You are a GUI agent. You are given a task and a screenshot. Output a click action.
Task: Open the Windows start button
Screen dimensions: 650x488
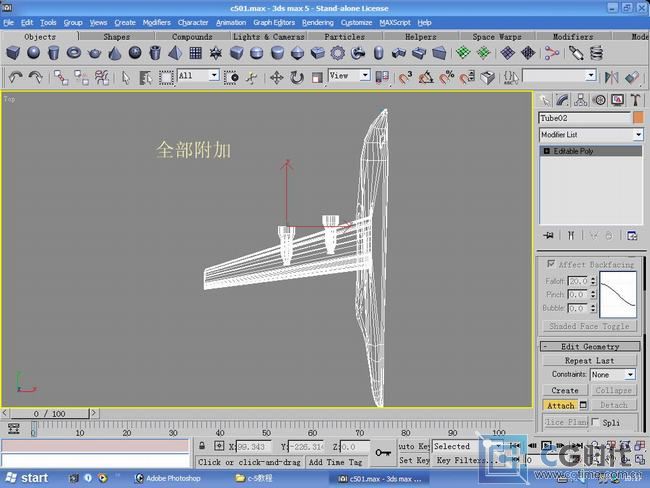pyautogui.click(x=25, y=478)
